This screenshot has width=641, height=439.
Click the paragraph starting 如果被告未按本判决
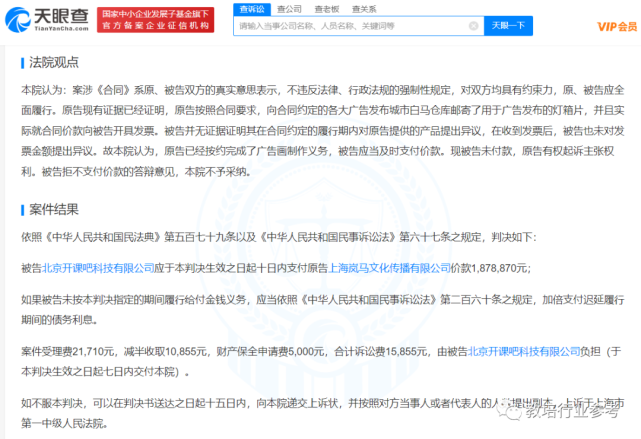pos(323,310)
